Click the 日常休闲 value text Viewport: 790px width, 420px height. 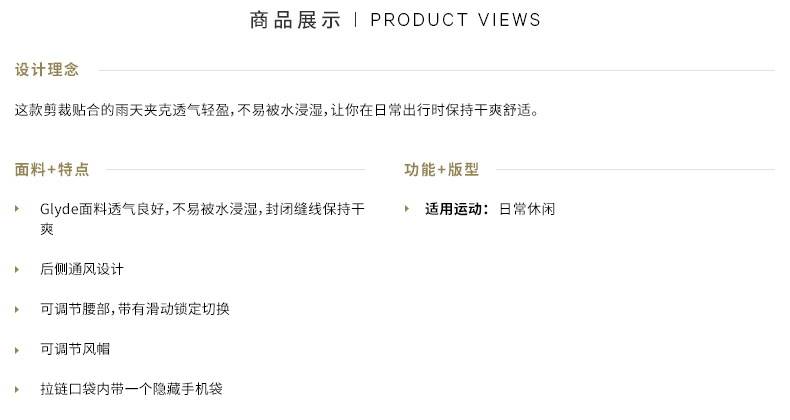(x=527, y=208)
